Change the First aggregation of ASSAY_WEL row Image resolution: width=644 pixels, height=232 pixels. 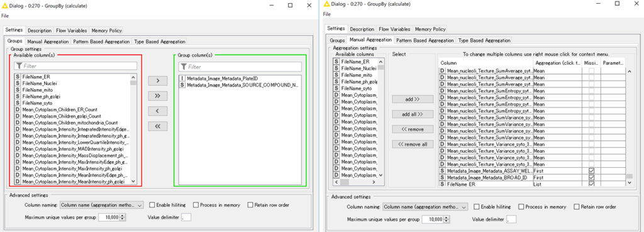click(x=557, y=171)
